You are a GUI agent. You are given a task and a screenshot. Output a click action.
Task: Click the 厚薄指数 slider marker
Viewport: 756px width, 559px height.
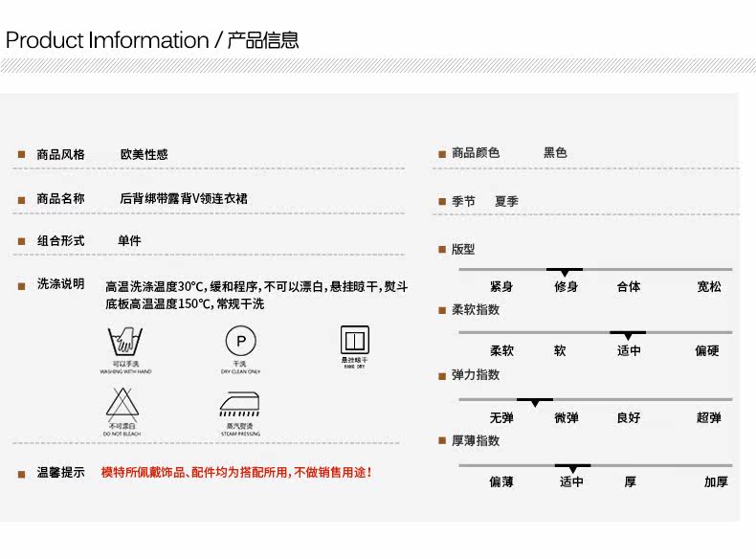click(572, 468)
